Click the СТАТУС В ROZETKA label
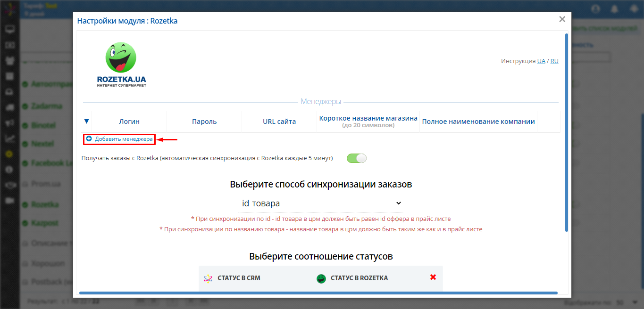Screen dimensions: 644x309 359,278
